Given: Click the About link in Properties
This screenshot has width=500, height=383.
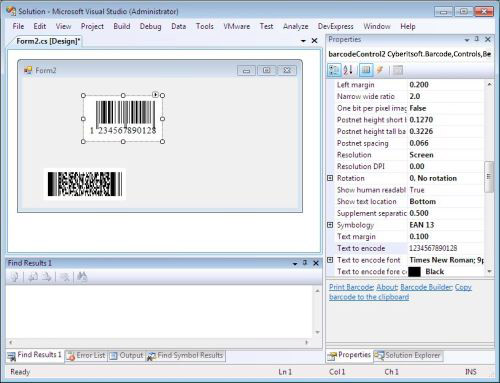Looking at the screenshot, I should 387,287.
